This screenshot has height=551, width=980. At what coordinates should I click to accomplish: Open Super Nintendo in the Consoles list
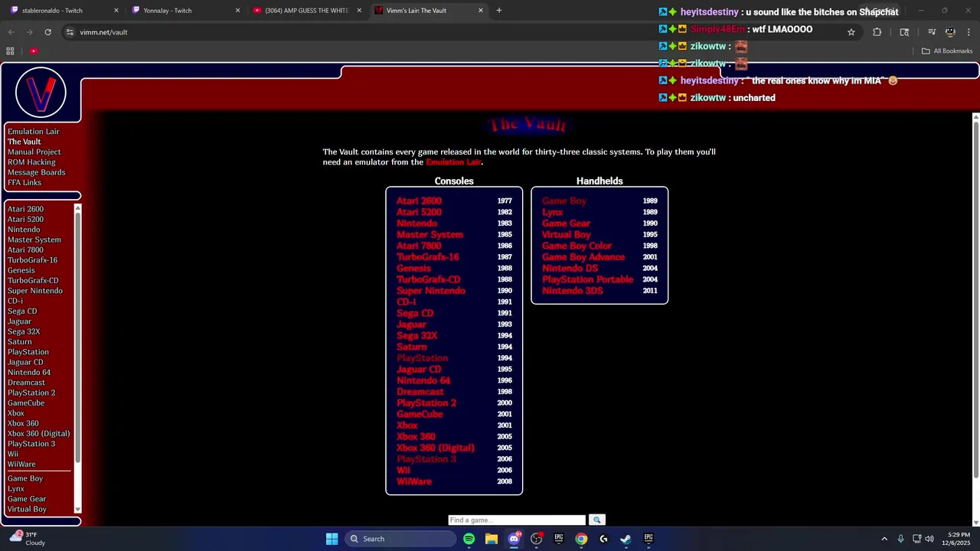tap(431, 291)
